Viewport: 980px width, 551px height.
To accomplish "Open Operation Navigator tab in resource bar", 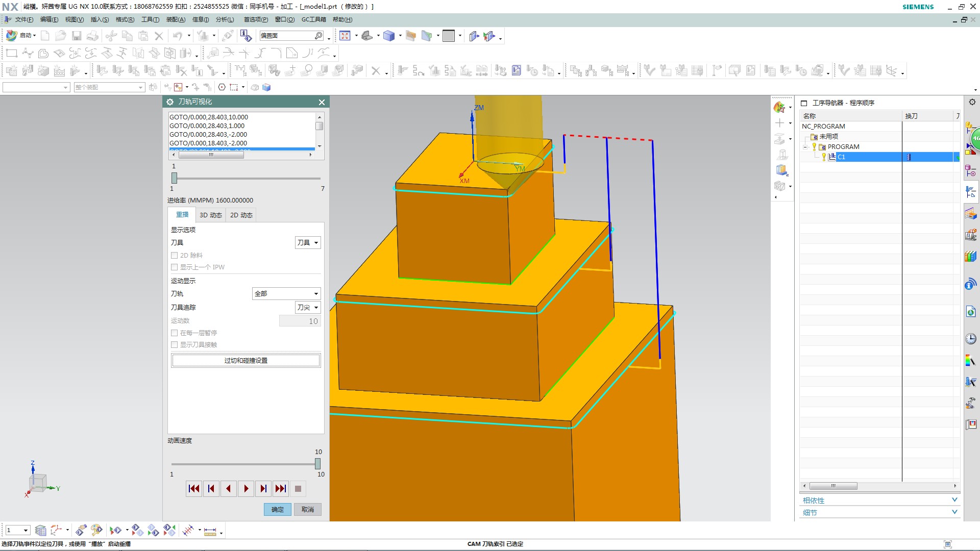I will click(x=971, y=192).
